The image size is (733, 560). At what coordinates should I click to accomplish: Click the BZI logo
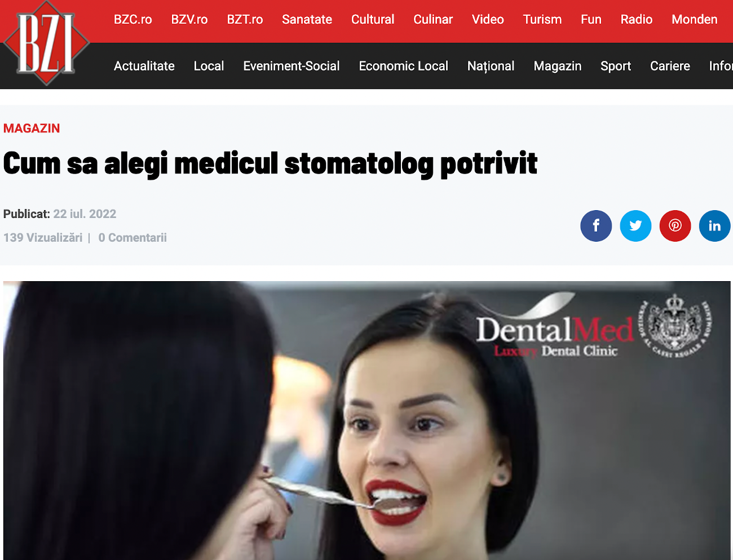(46, 43)
